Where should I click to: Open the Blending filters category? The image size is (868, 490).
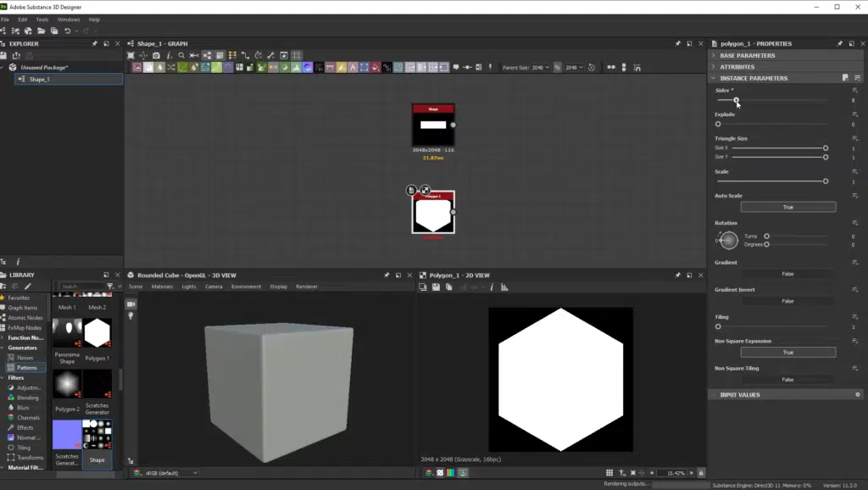click(28, 397)
